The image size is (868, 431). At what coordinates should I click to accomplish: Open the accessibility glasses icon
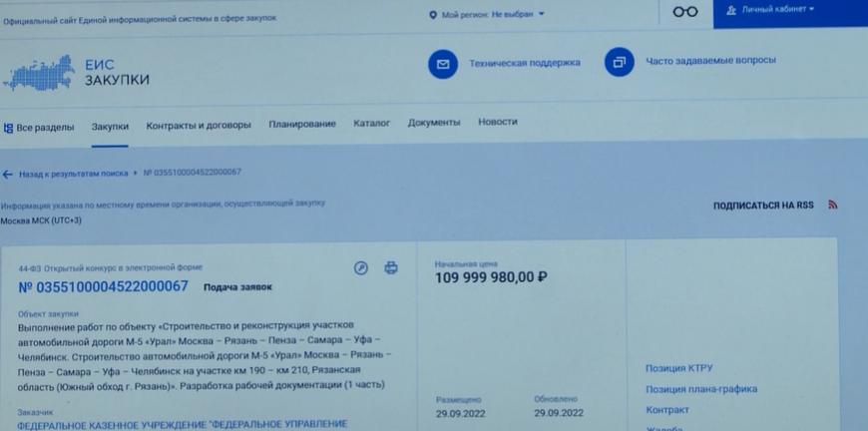point(685,11)
